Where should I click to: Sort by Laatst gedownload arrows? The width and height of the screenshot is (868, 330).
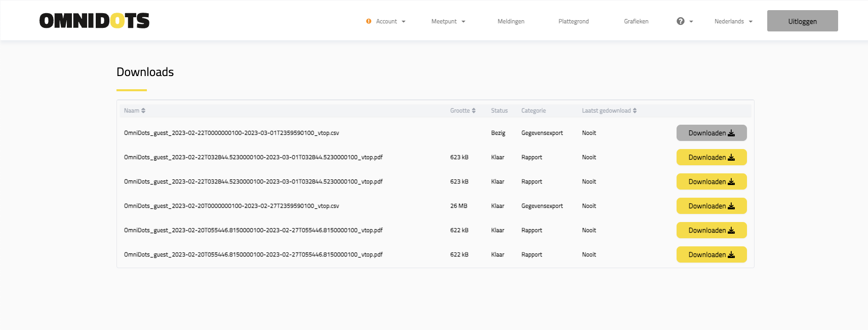tap(635, 111)
